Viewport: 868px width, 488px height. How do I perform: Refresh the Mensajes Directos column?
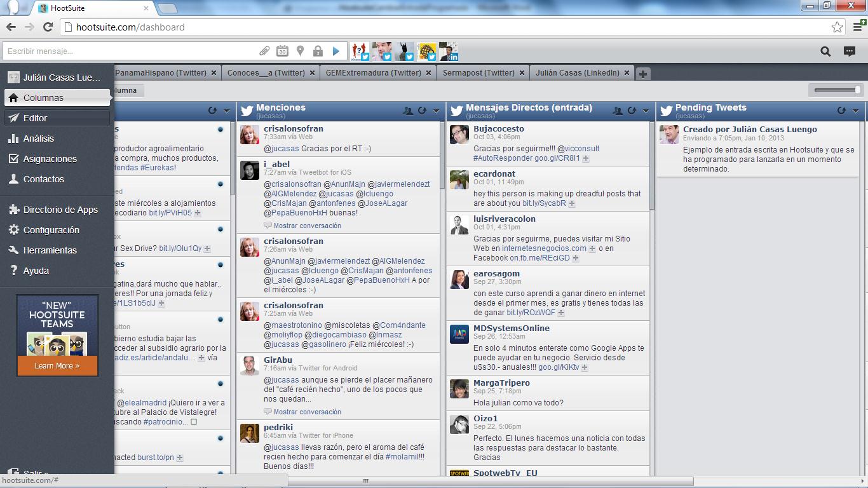coord(632,111)
